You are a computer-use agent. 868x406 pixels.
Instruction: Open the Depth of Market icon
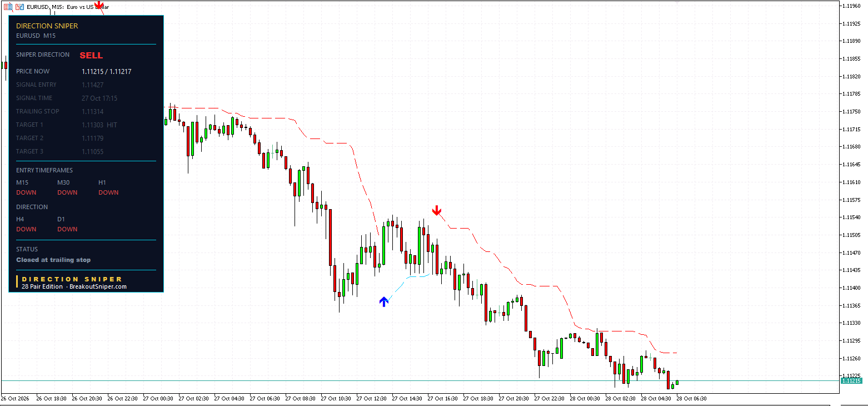click(x=8, y=7)
